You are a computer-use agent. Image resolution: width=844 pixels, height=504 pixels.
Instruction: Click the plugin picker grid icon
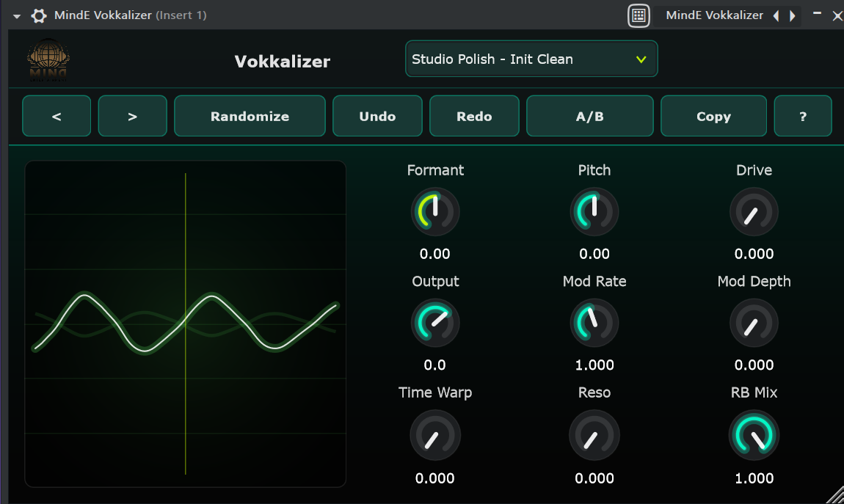[639, 15]
